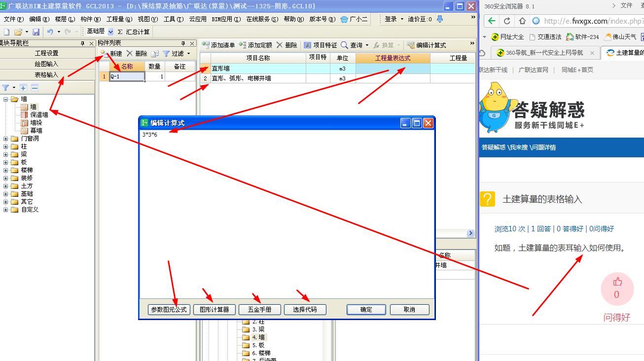Viewport: 644px width, 361px height.
Task: Click 删除 in the 构件列表 toolbar
Action: pyautogui.click(x=137, y=53)
